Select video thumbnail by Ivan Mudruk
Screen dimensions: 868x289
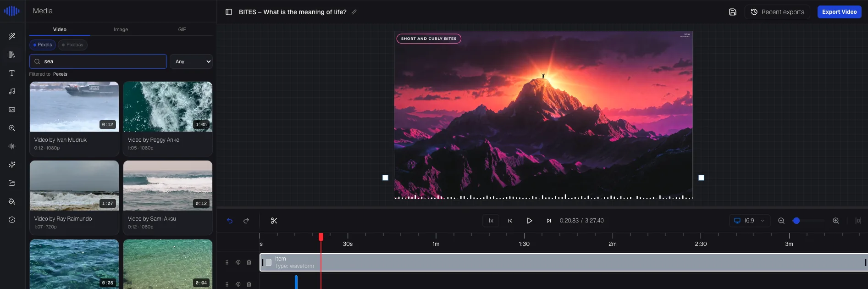(74, 107)
